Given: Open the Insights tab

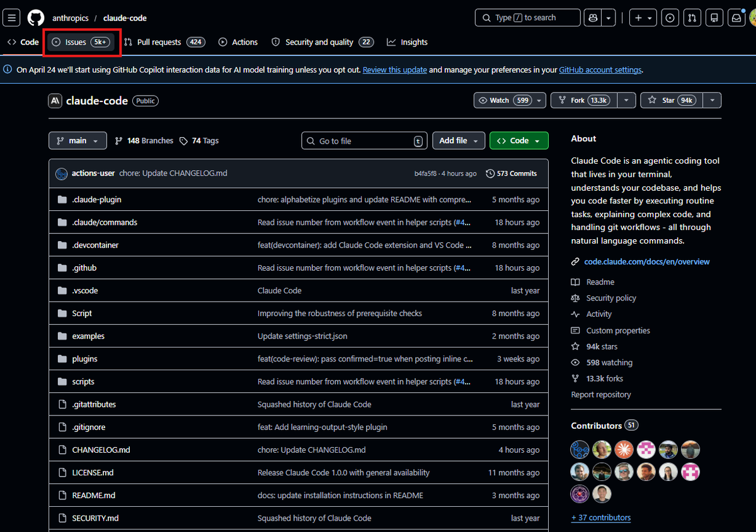Looking at the screenshot, I should pyautogui.click(x=407, y=42).
